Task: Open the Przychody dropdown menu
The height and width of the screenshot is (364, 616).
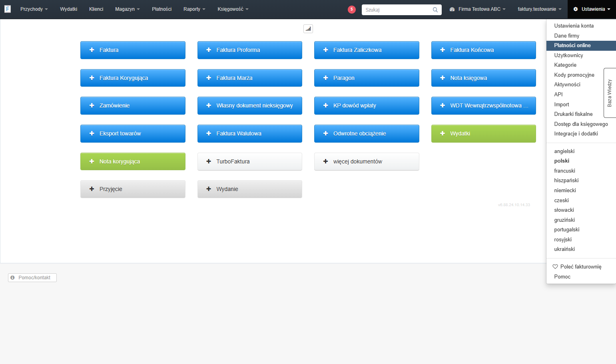Action: pos(34,9)
